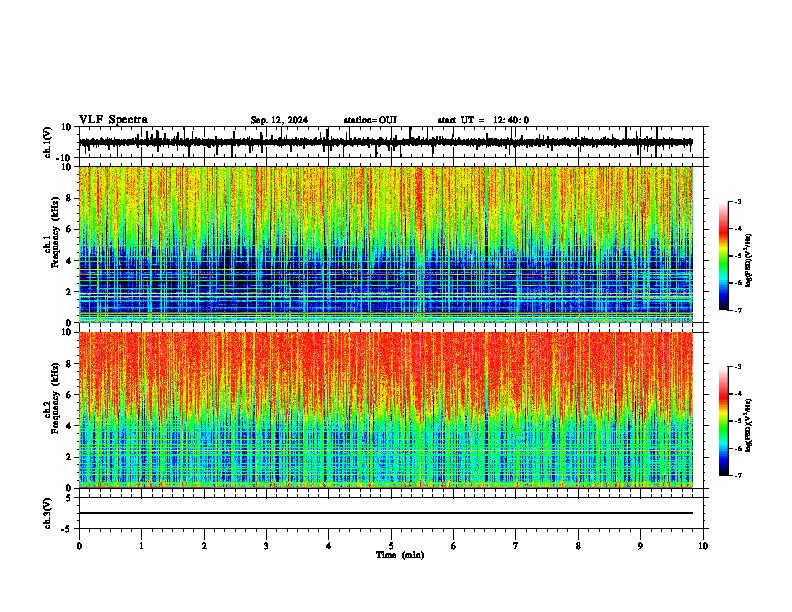Click the "-3" label on ch.2 color bar

[x=737, y=367]
